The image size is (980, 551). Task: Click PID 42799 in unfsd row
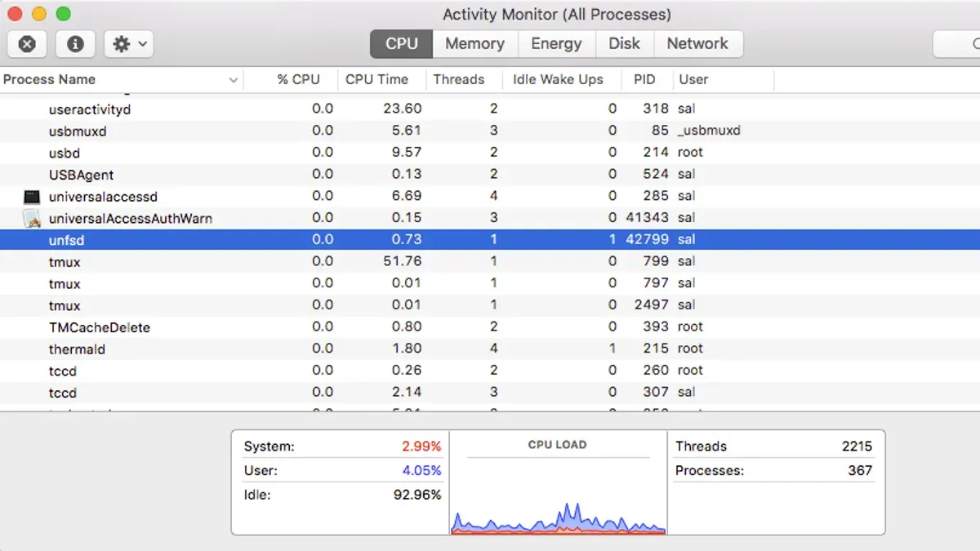(x=647, y=240)
